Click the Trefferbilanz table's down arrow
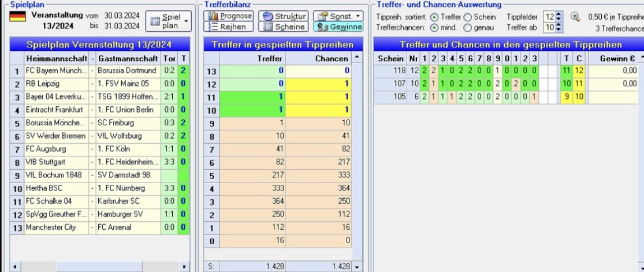This screenshot has height=272, width=644. 358,267
